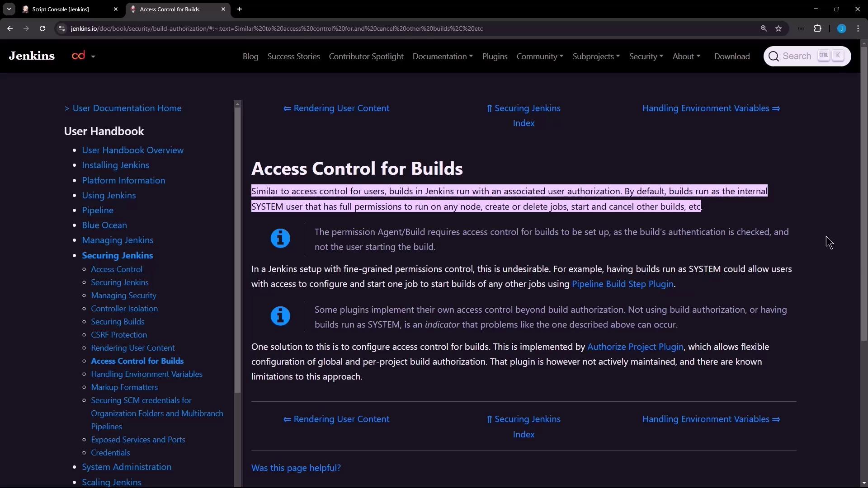The width and height of the screenshot is (868, 488).
Task: Expand the Community dropdown menu
Action: (539, 56)
